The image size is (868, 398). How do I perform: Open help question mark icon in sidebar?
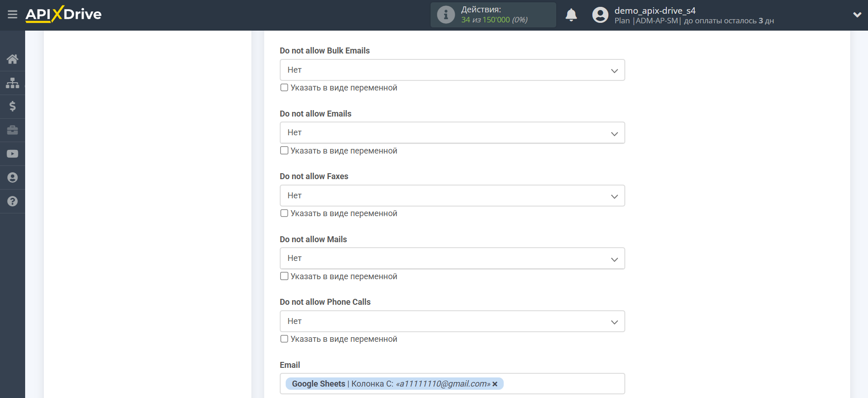click(12, 202)
